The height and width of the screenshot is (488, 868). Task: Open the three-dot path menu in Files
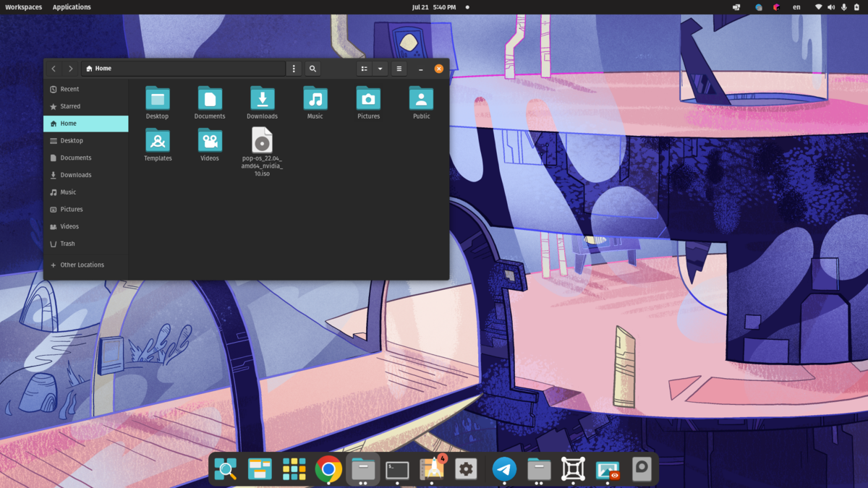pos(294,69)
